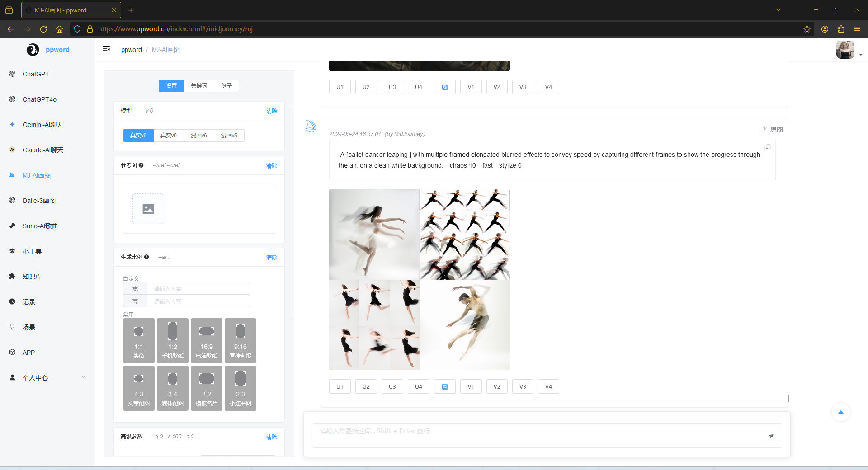This screenshot has width=868, height=470.
Task: Collapse the sidebar with hamburger icon
Action: click(x=106, y=49)
